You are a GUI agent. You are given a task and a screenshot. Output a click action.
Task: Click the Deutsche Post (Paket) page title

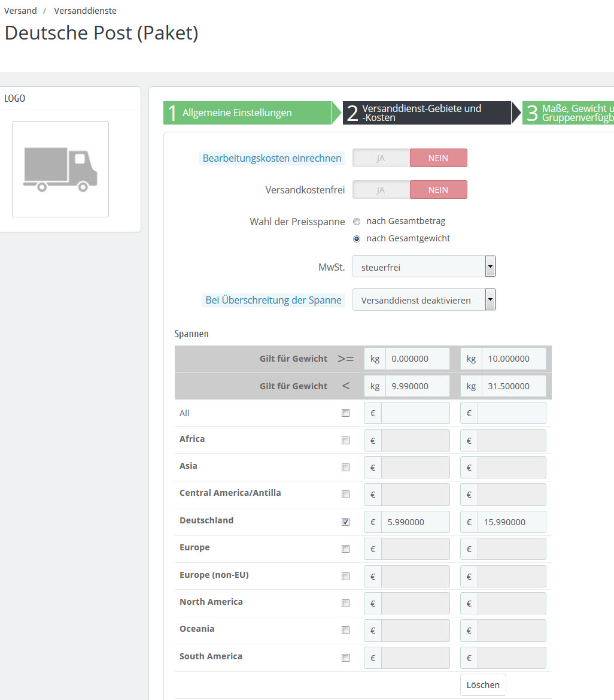pos(101,33)
